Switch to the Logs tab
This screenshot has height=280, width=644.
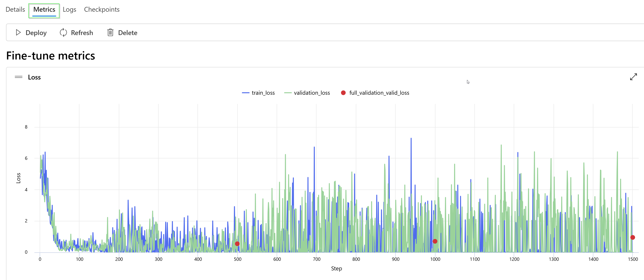70,10
